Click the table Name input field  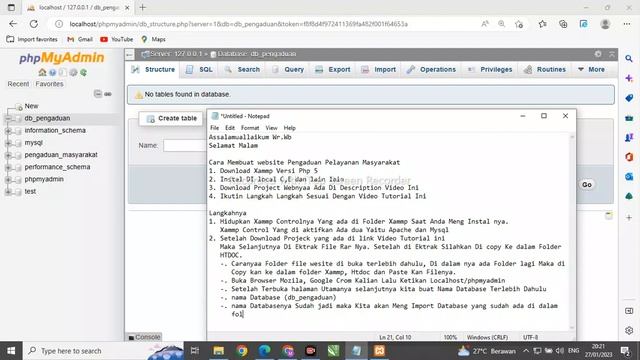click(184, 145)
